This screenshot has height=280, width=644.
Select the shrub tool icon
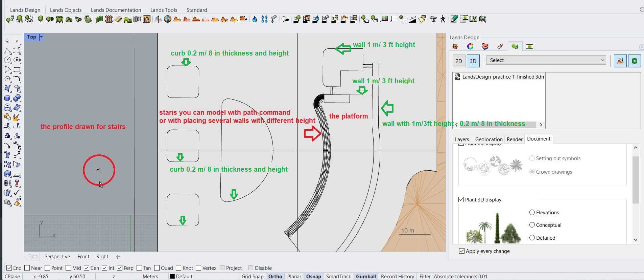coord(69,19)
